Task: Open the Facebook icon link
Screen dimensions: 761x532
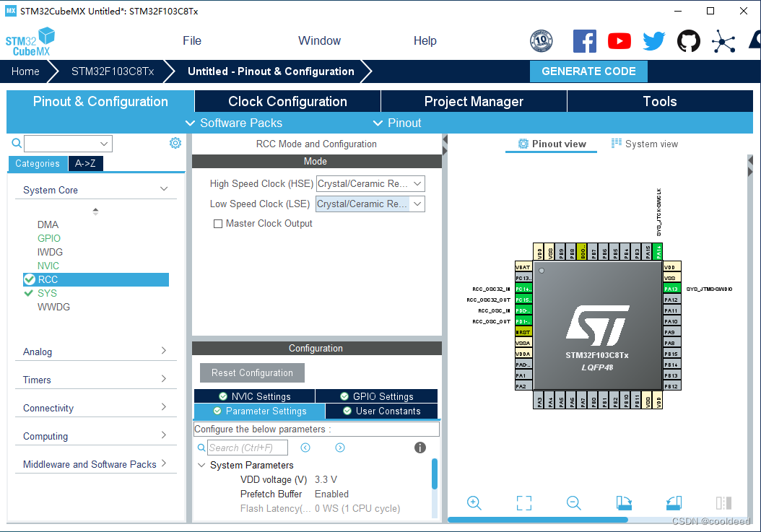Action: [x=584, y=40]
